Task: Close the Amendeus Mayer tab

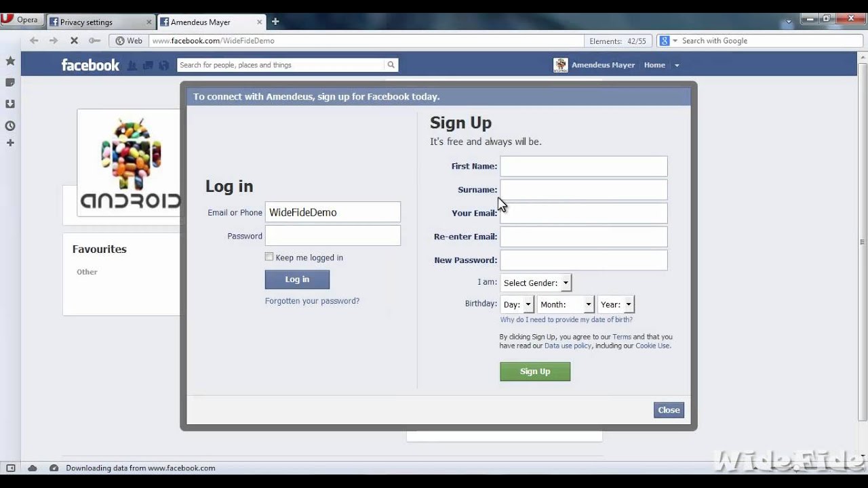Action: coord(260,22)
